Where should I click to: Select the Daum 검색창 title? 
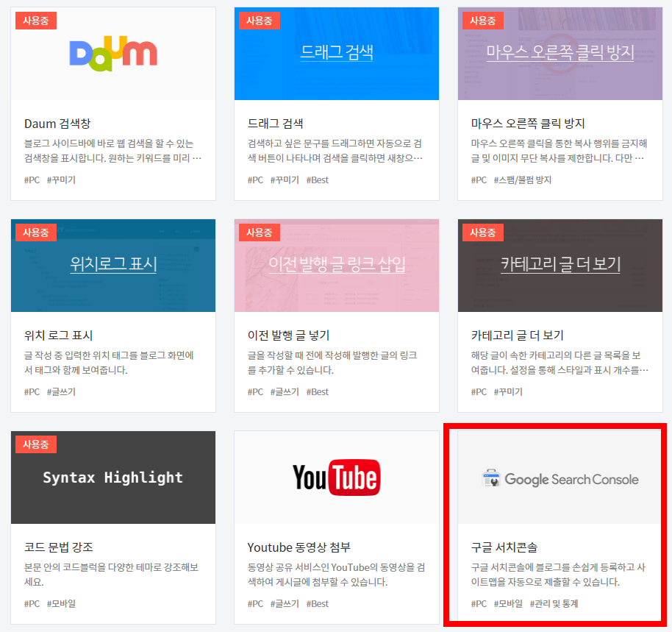click(x=57, y=124)
